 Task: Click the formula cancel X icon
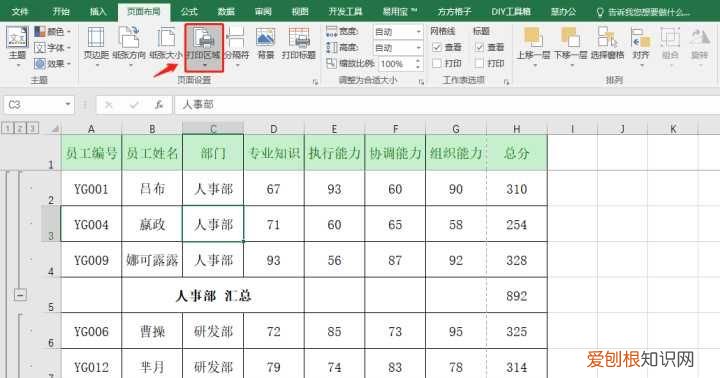(109, 105)
